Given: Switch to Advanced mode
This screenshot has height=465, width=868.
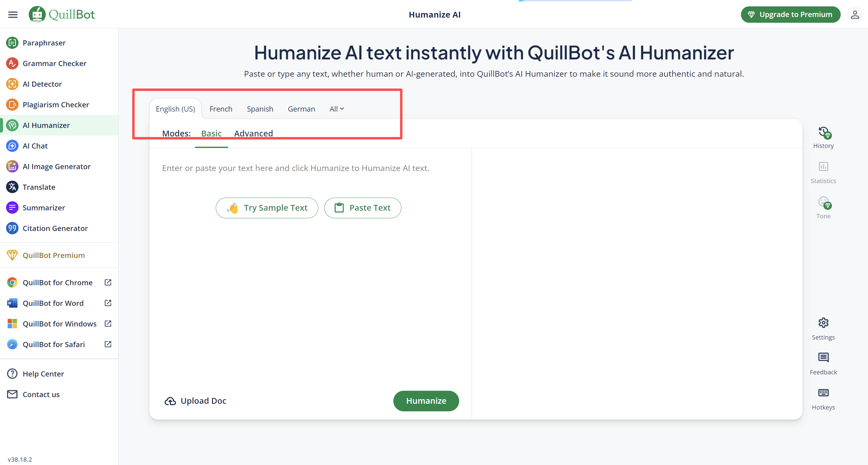Looking at the screenshot, I should (x=253, y=133).
